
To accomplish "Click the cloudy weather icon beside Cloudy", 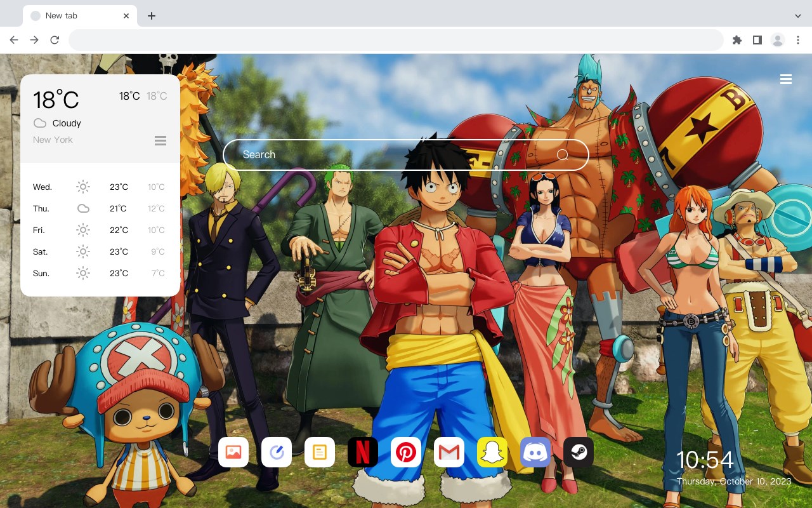I will coord(40,123).
